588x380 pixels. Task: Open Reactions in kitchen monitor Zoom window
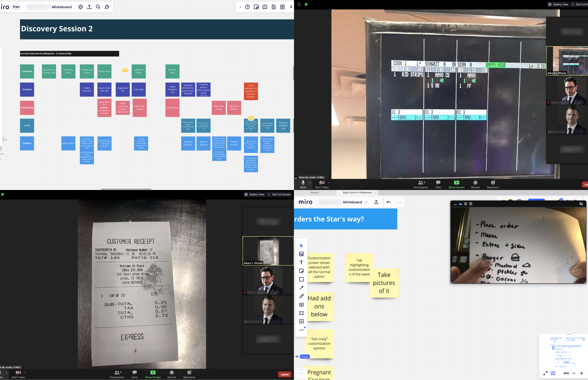click(493, 184)
